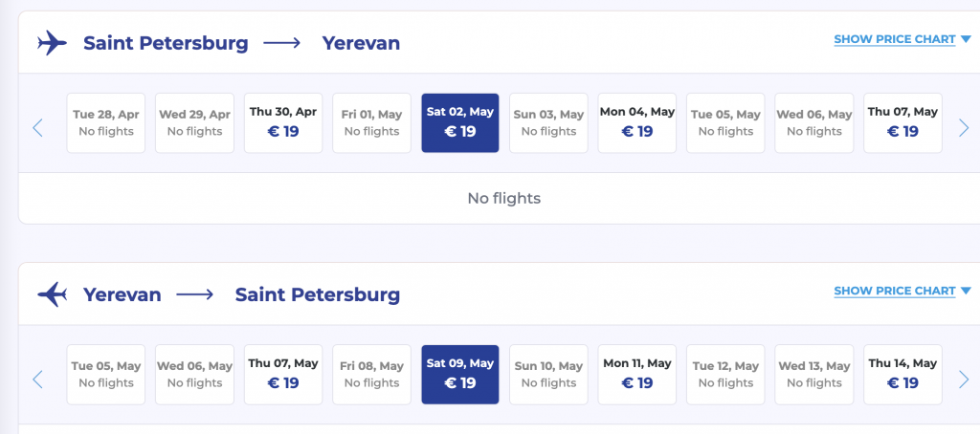Screen dimensions: 980x434
Task: Show later return dates with right arrow
Action: [x=964, y=380]
